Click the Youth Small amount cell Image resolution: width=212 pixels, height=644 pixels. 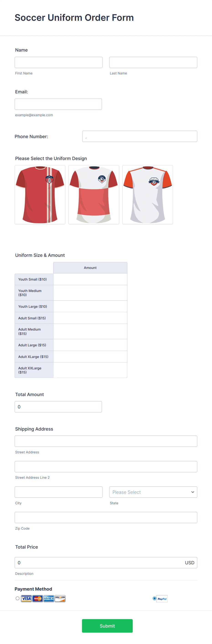pyautogui.click(x=90, y=279)
